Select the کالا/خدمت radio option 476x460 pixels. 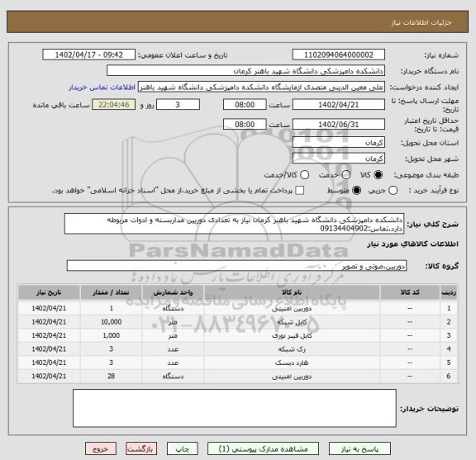click(304, 175)
